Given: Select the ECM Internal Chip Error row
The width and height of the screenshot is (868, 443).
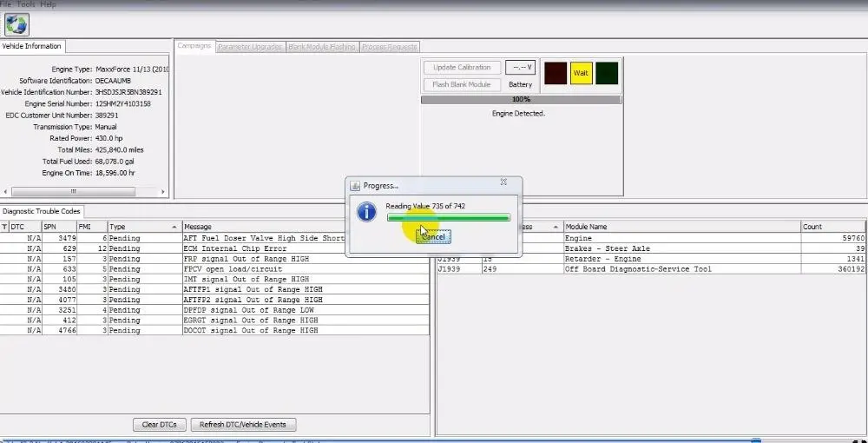Looking at the screenshot, I should [214, 248].
